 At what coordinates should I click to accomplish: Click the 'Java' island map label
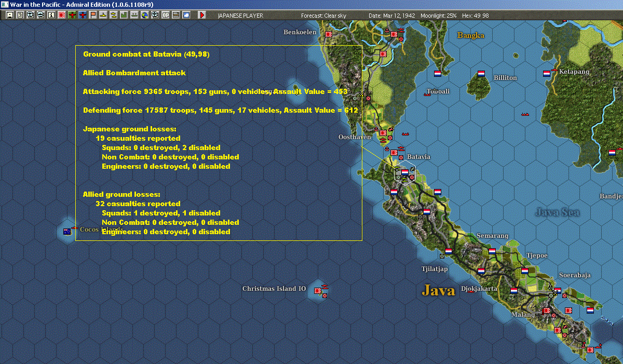click(438, 290)
